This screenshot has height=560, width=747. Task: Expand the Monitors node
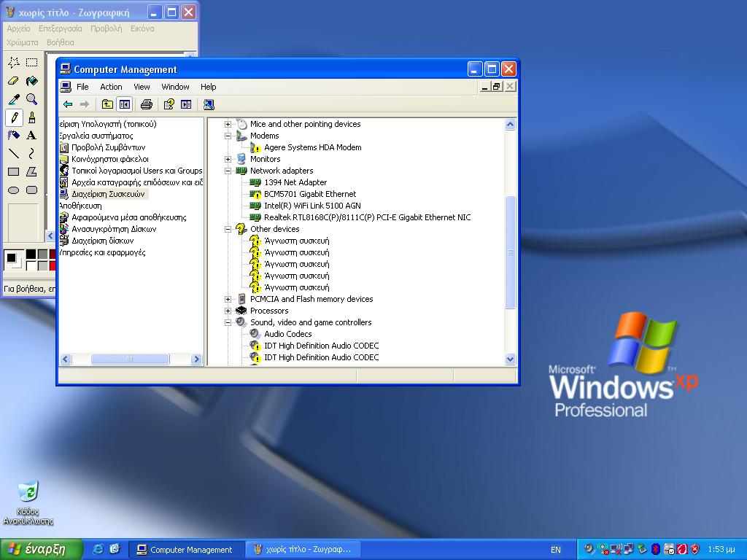point(228,159)
